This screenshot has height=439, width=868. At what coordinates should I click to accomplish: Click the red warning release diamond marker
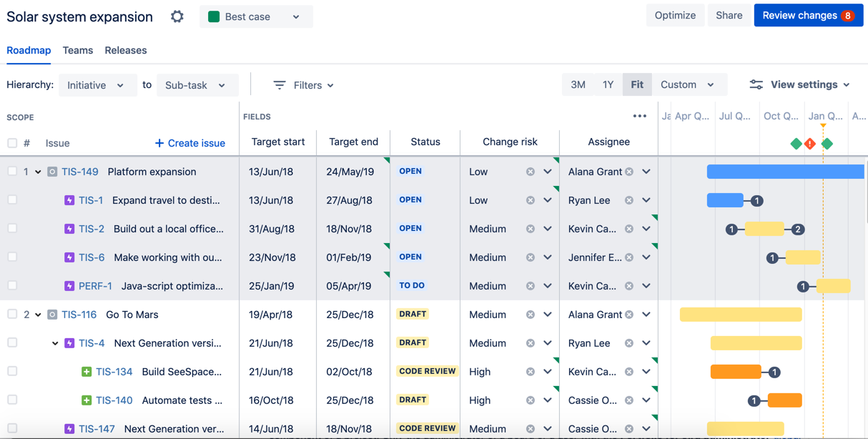[810, 144]
